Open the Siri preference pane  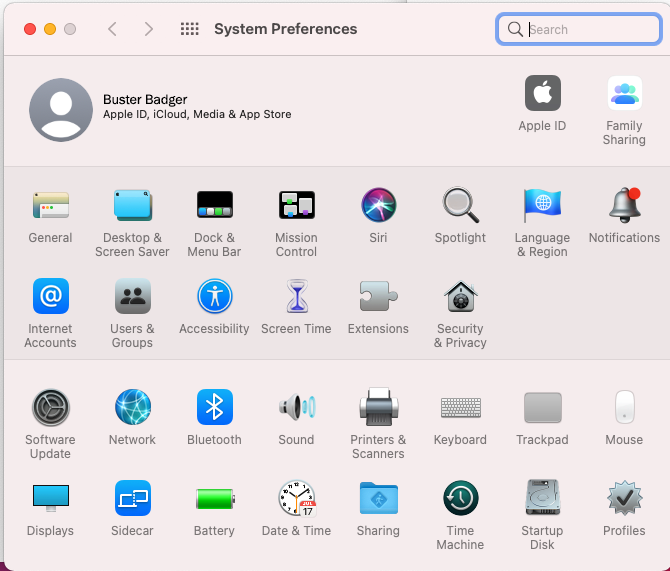(x=378, y=206)
